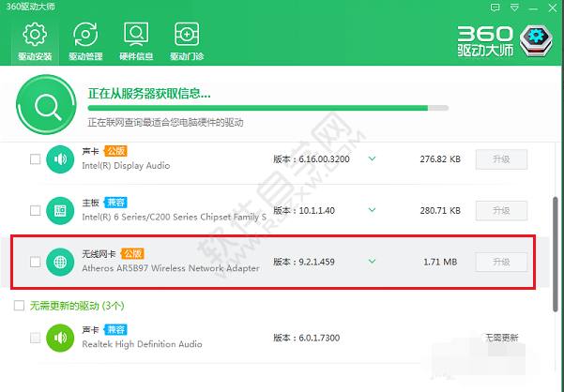
Task: Select Atheros AR5B97 Wireless Network Adapter text
Action: click(x=171, y=268)
